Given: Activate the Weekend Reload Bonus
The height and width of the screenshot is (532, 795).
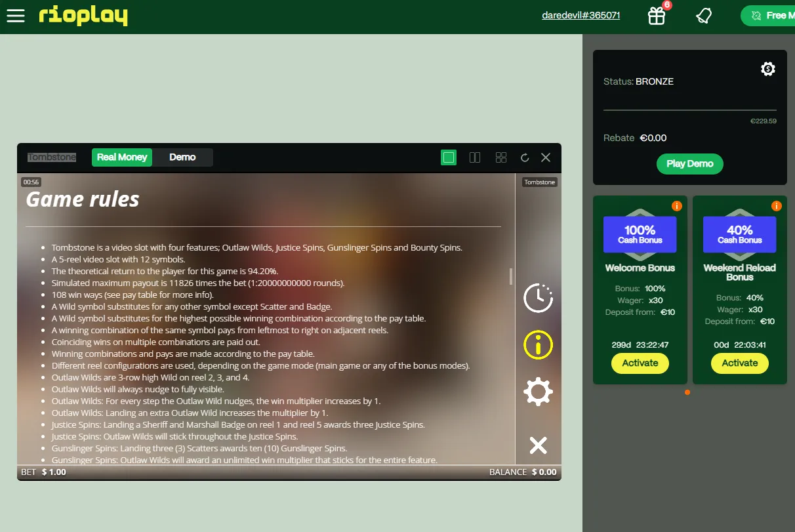Looking at the screenshot, I should pos(740,363).
